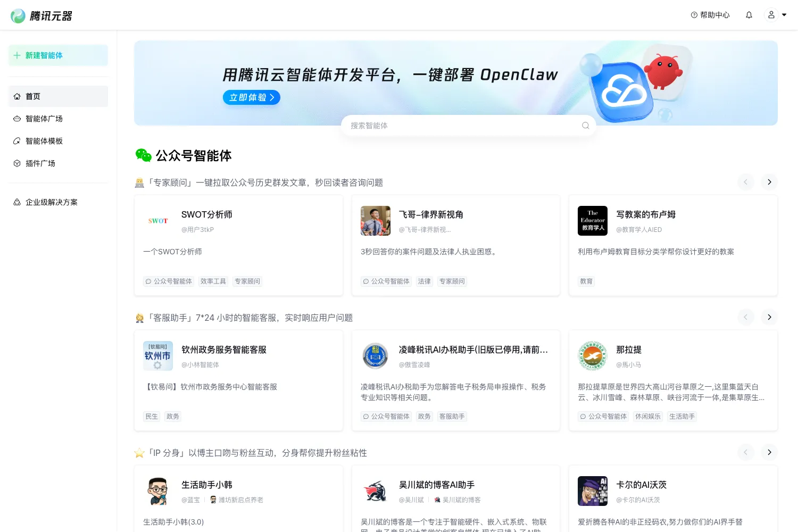Open 写教案的布卢姆 card title
Screen dimensions: 798x532
point(646,214)
